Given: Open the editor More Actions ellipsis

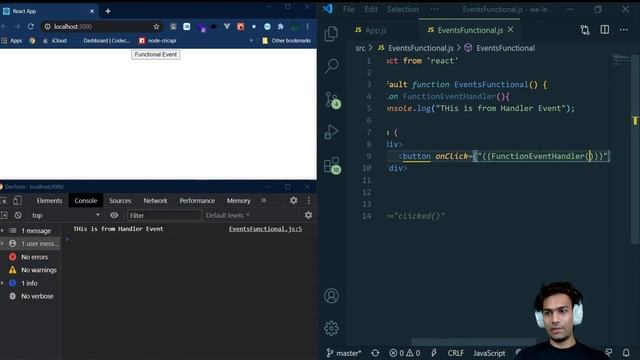Looking at the screenshot, I should click(624, 30).
